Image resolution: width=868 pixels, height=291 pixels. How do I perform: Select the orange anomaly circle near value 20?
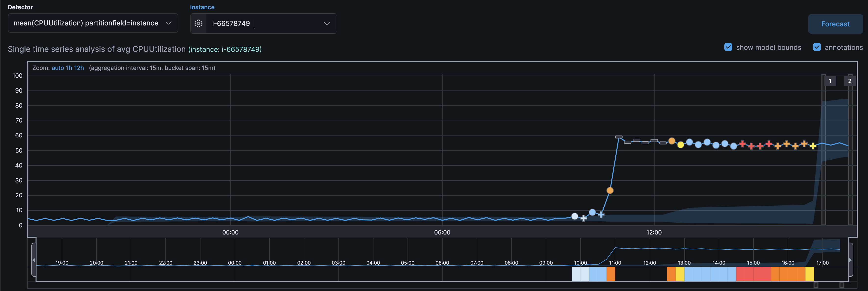[x=610, y=190]
